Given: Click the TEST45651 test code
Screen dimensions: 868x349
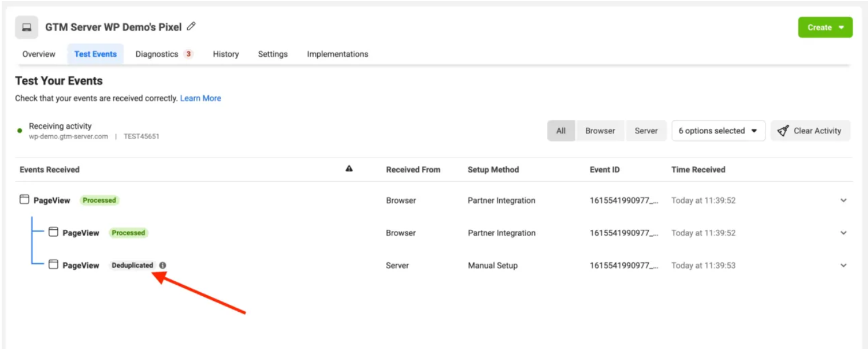Looking at the screenshot, I should [x=141, y=136].
